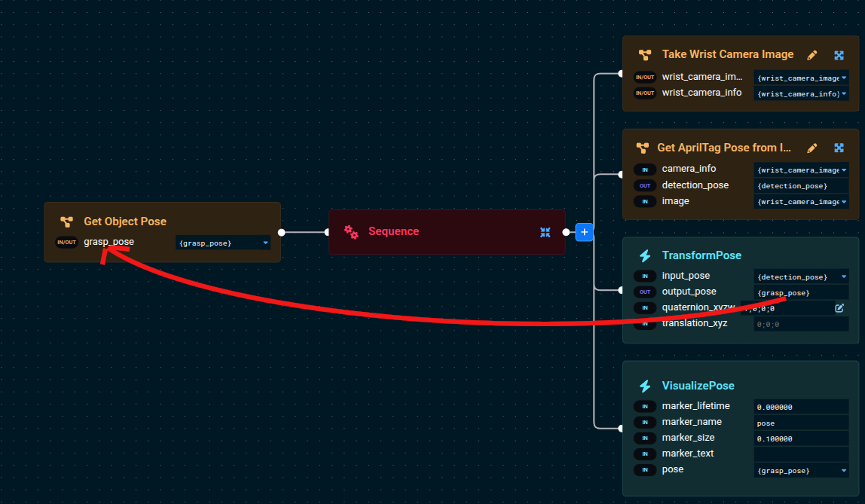Screen dimensions: 865x504
Task: Click the blue plus button beside Sequence
Action: [585, 232]
